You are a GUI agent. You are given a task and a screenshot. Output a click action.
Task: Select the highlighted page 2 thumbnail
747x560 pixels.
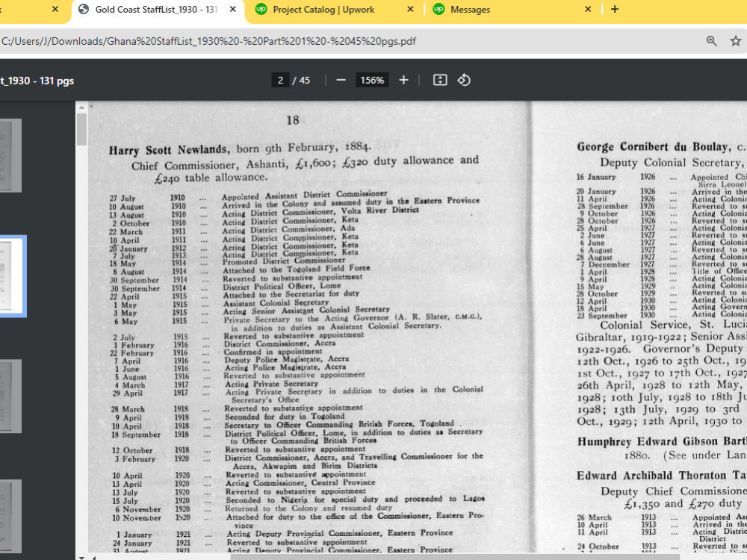pos(13,276)
